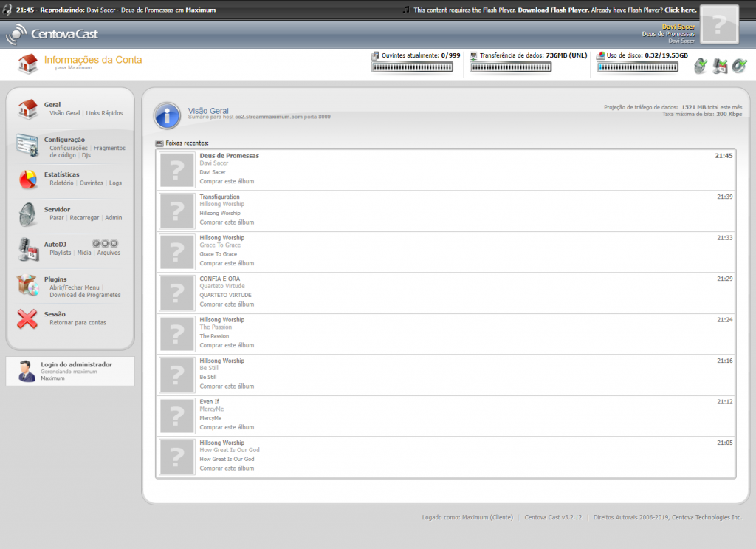The height and width of the screenshot is (549, 756).
Task: Click the Estatísticas pie chart icon
Action: coord(27,180)
